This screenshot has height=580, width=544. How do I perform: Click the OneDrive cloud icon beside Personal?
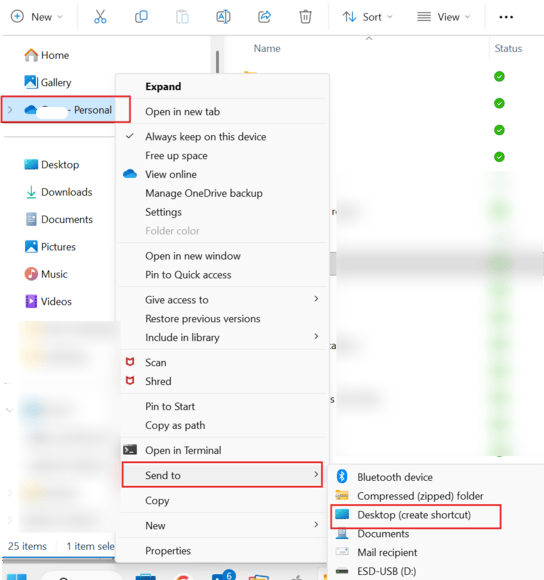pyautogui.click(x=31, y=109)
